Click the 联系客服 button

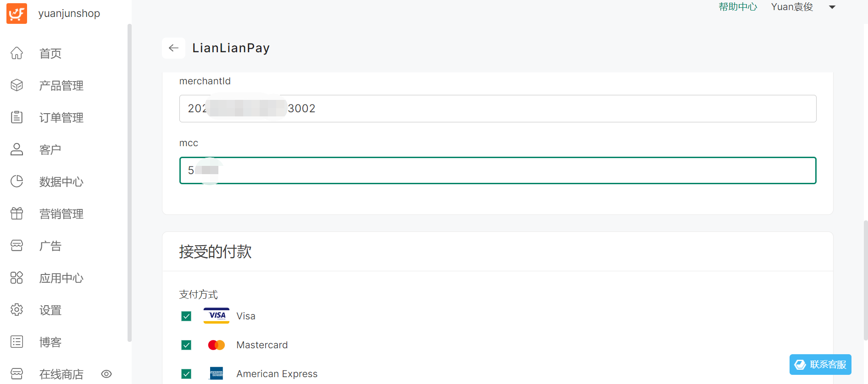820,364
